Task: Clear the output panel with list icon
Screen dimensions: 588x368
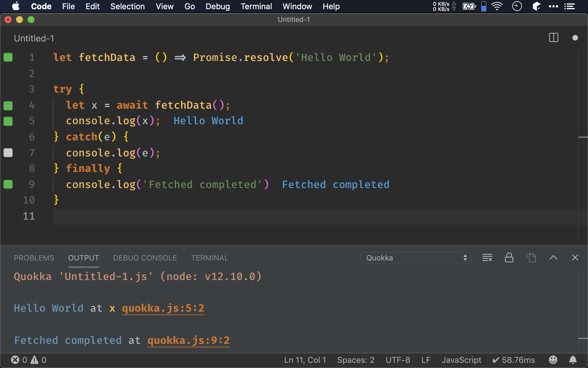Action: point(487,258)
